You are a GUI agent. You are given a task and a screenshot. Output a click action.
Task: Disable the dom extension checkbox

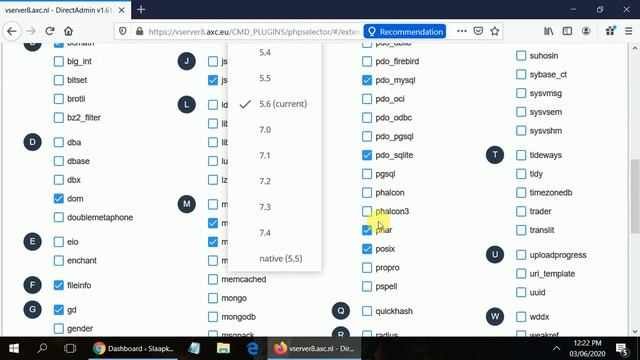coord(59,198)
